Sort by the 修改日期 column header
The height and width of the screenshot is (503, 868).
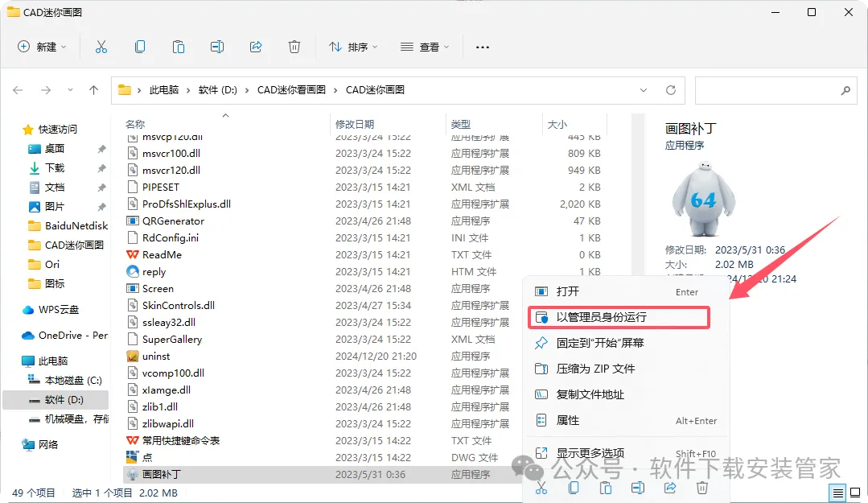pyautogui.click(x=355, y=124)
